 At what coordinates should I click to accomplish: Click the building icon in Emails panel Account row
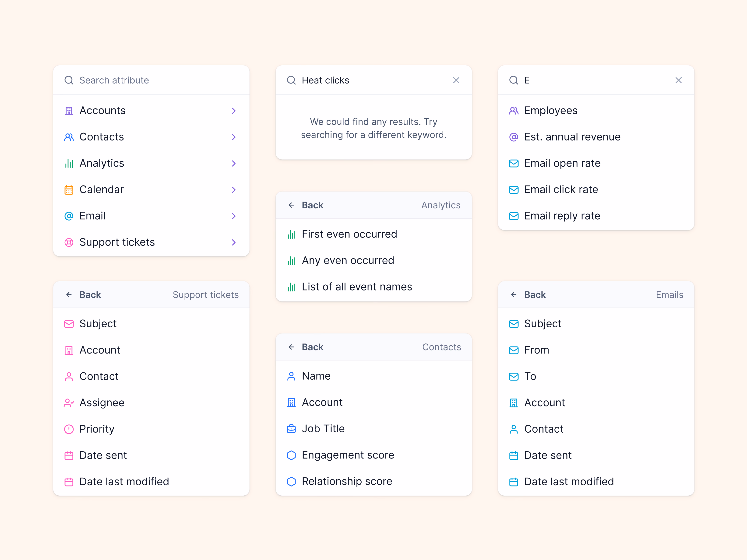[514, 403]
